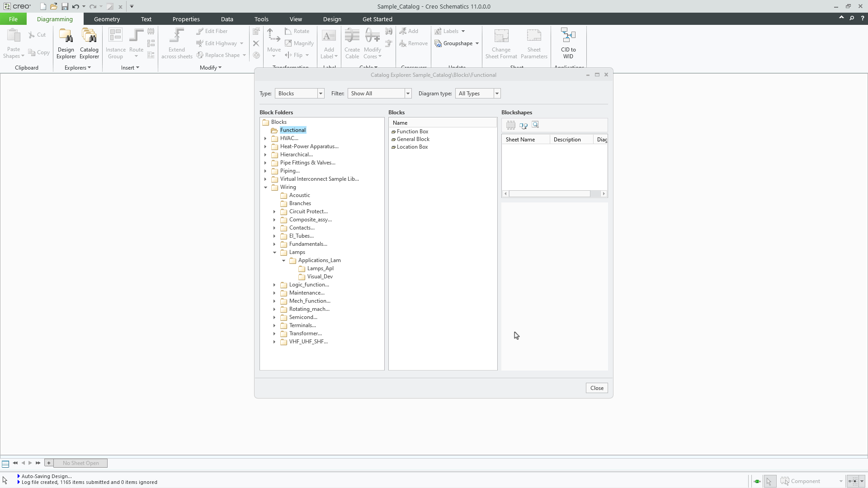Expand the HVAC folder
The width and height of the screenshot is (868, 488).
(266, 139)
